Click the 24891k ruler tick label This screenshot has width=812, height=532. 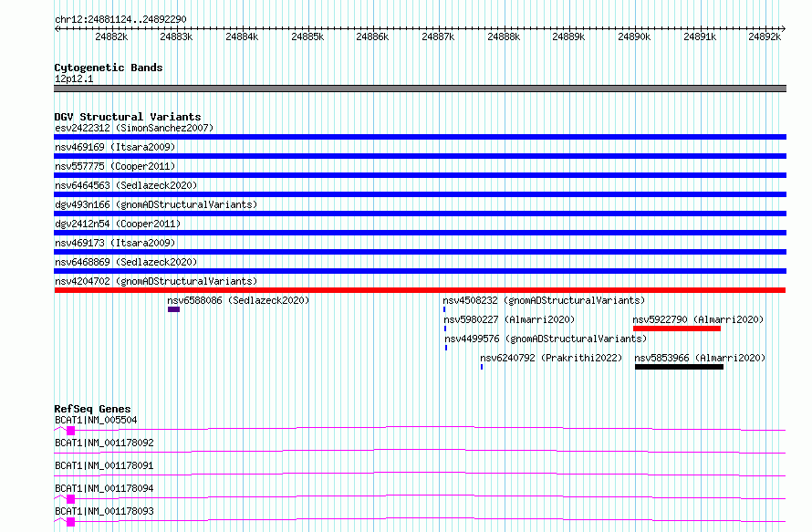(700, 37)
